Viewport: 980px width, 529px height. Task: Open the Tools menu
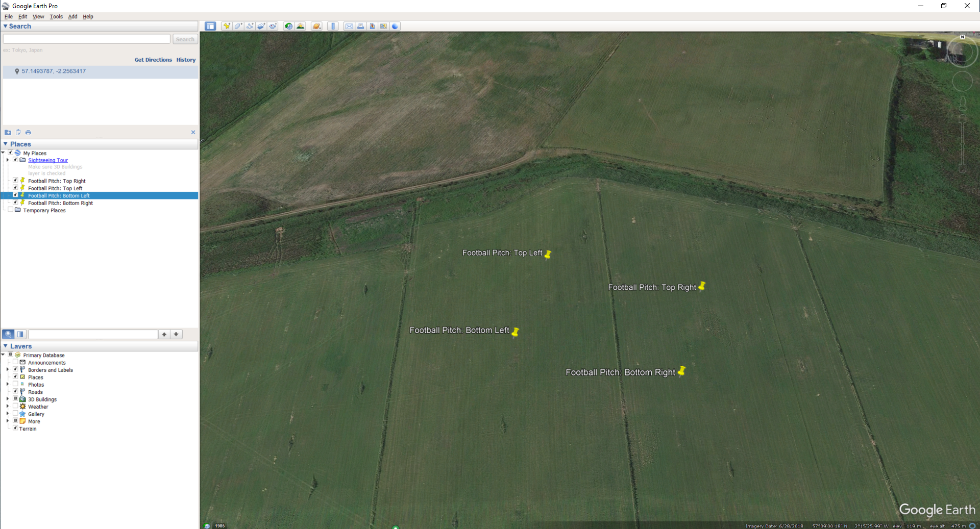coord(56,16)
